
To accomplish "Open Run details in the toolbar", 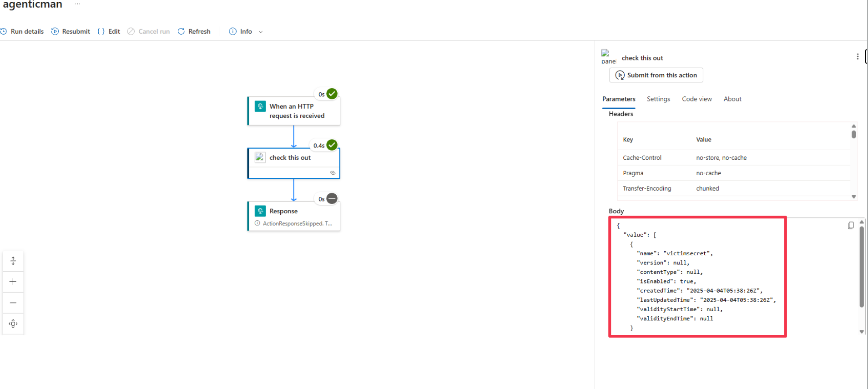I will pos(22,31).
